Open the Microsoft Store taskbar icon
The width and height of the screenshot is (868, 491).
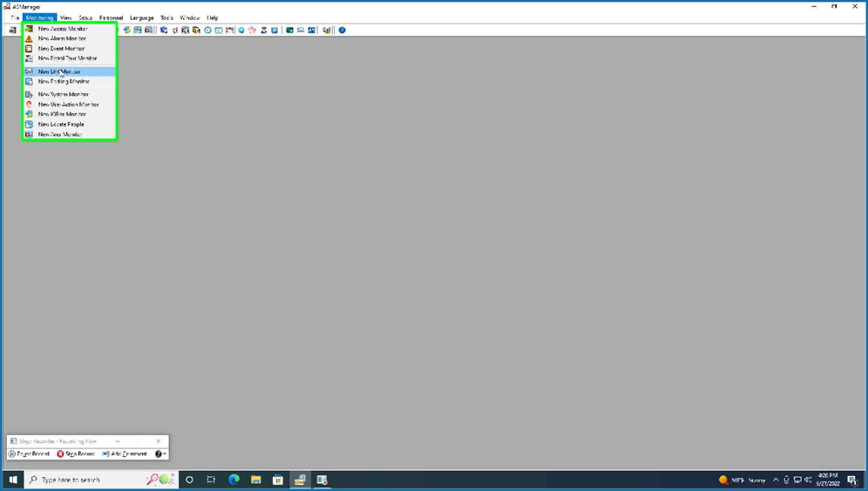tap(278, 480)
